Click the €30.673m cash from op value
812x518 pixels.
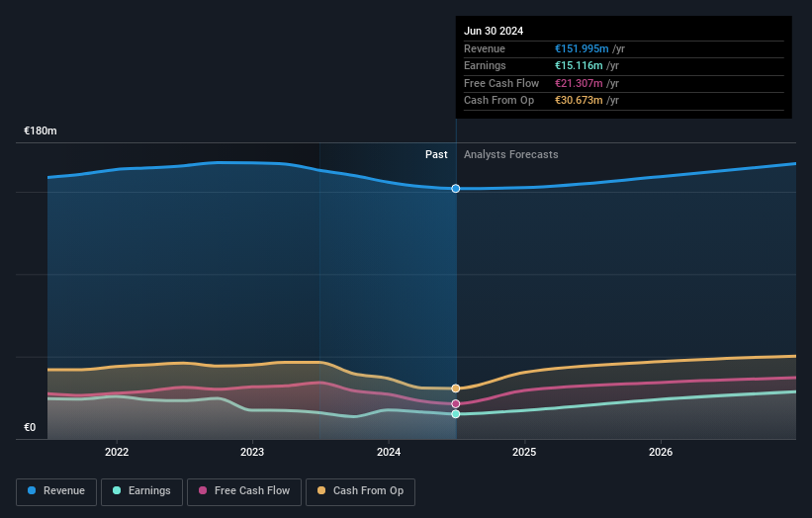coord(579,101)
